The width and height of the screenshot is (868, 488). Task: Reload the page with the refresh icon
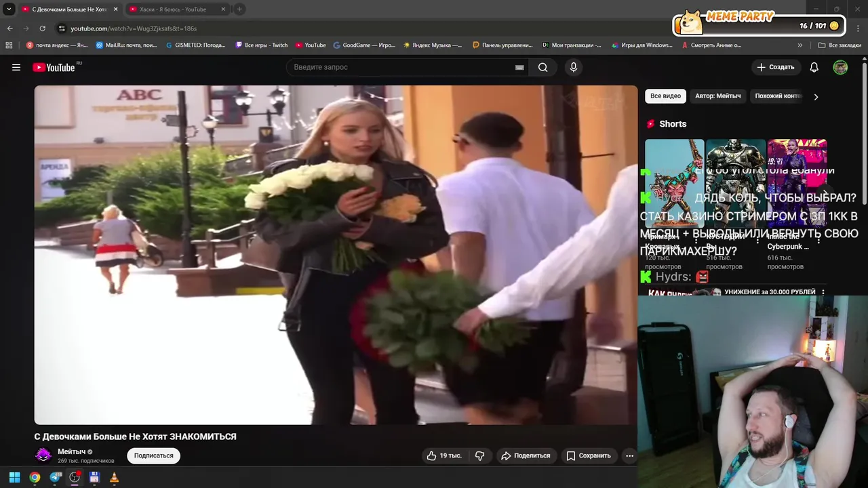pos(42,28)
